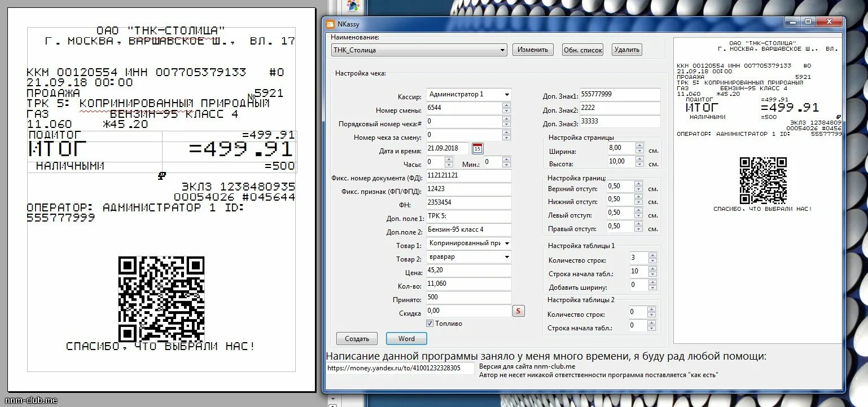
Task: Adjust the Мин. spinner
Action: click(x=506, y=162)
